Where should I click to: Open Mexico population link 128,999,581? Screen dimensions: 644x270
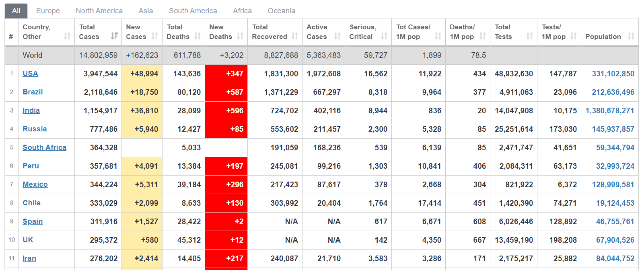613,184
